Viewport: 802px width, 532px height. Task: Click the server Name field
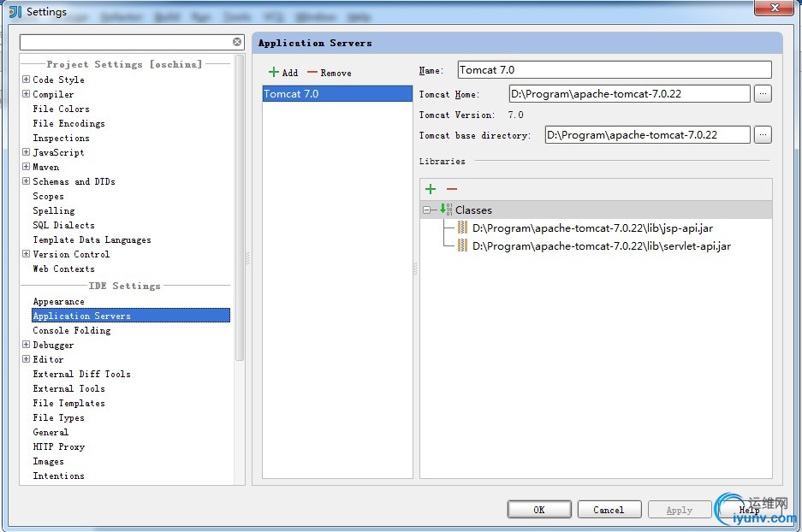click(615, 70)
